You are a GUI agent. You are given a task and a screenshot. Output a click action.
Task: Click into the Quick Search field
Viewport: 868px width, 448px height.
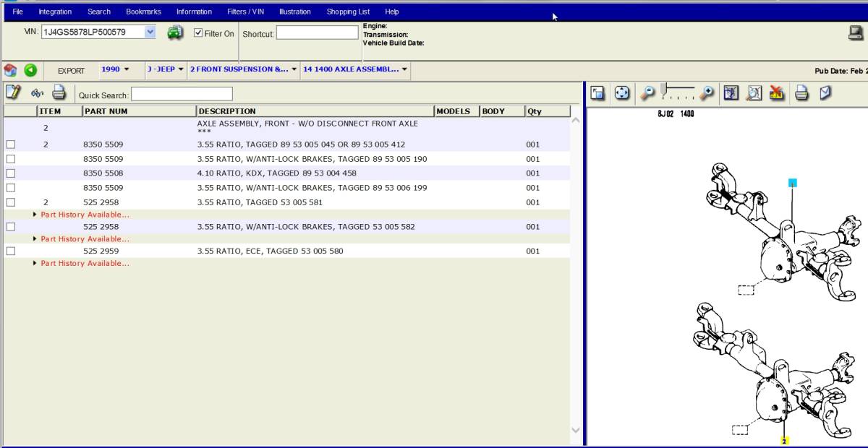pos(182,95)
